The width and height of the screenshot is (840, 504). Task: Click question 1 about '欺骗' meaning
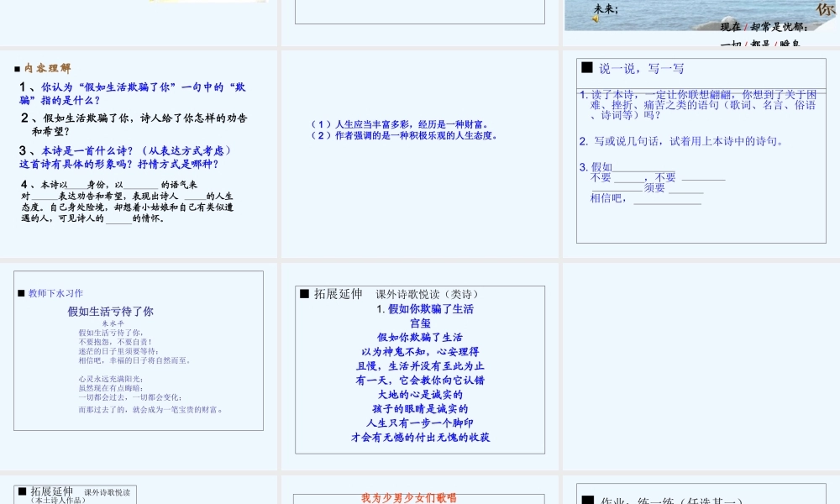coord(133,94)
